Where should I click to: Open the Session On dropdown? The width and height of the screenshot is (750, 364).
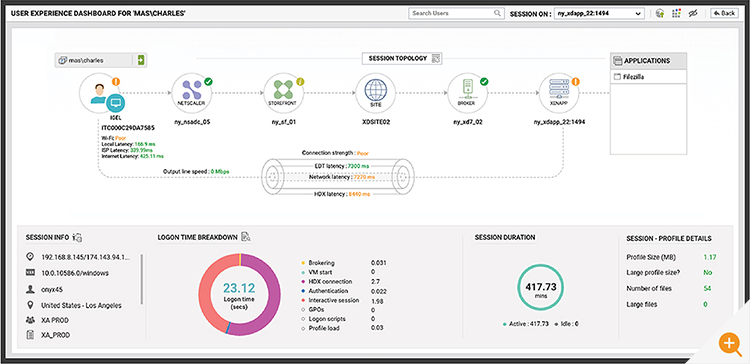point(599,13)
